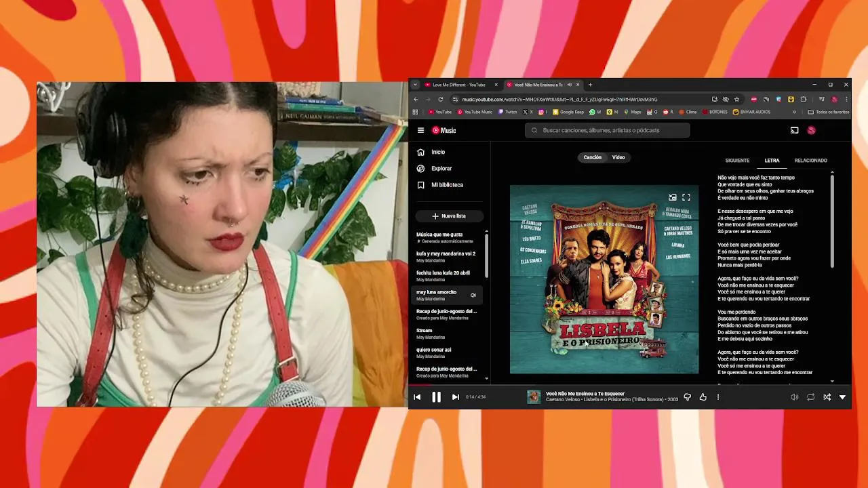
Task: Click the Mi biblioteca bookmark icon
Action: (x=420, y=184)
